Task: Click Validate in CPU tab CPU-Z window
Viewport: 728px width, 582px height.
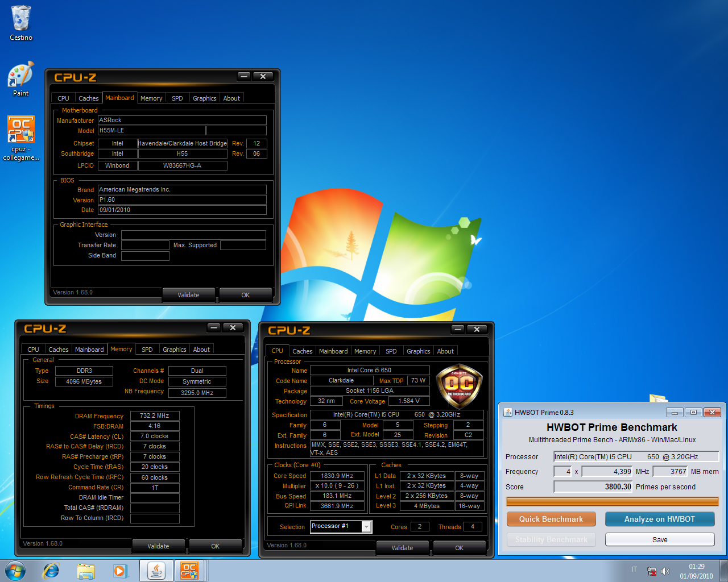Action: (402, 548)
